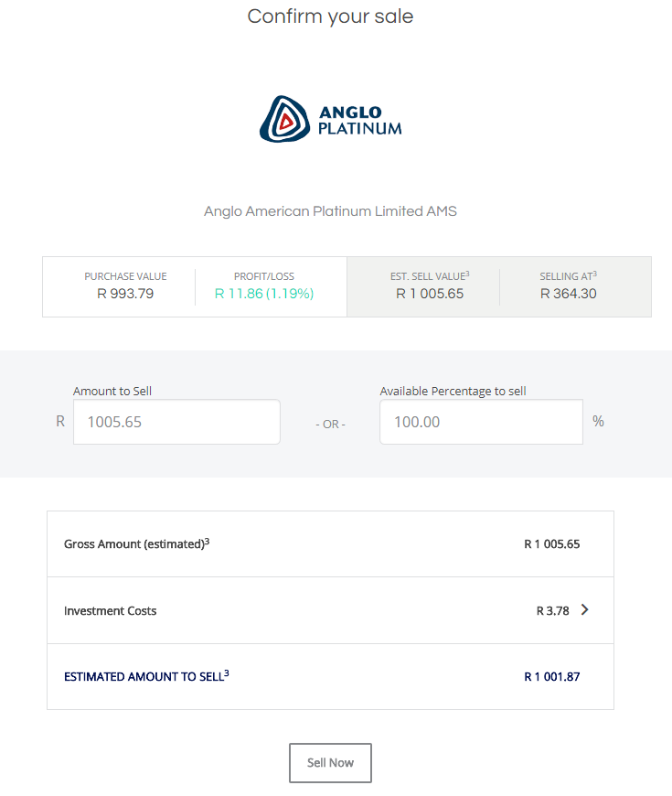The image size is (672, 796).
Task: Click the Sell Now button
Action: pos(330,762)
